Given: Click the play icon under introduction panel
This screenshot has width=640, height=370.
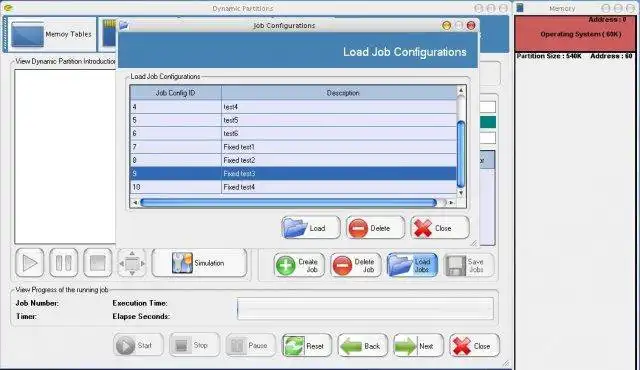Looking at the screenshot, I should tap(29, 263).
